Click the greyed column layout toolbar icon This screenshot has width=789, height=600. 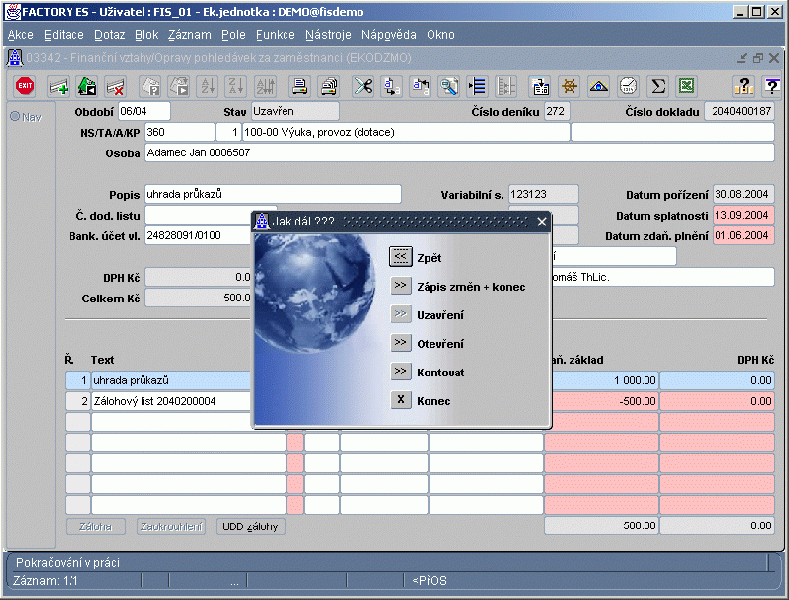[506, 87]
